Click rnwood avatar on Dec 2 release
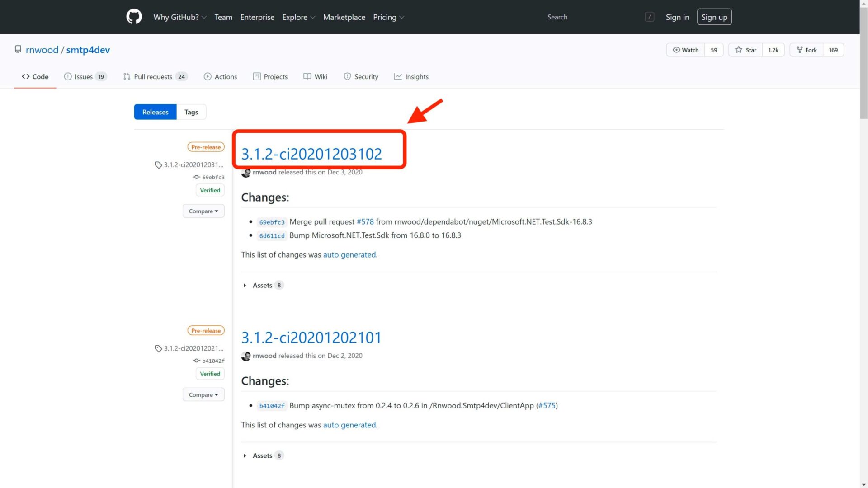 tap(246, 356)
